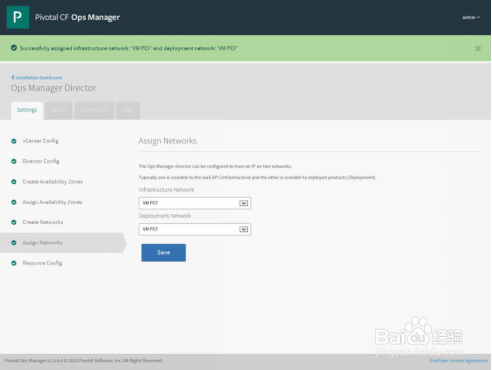Open Assign Availability Zones section
The height and width of the screenshot is (370, 492).
click(x=52, y=202)
